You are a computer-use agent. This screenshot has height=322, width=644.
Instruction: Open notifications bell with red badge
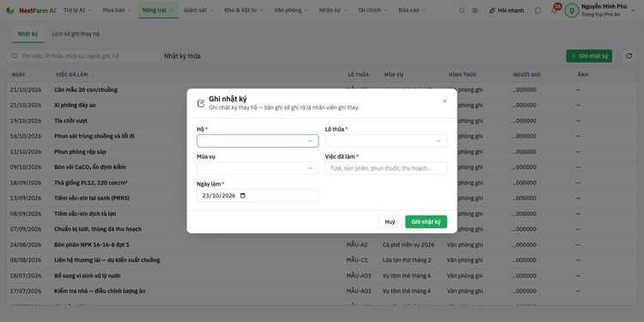[555, 9]
